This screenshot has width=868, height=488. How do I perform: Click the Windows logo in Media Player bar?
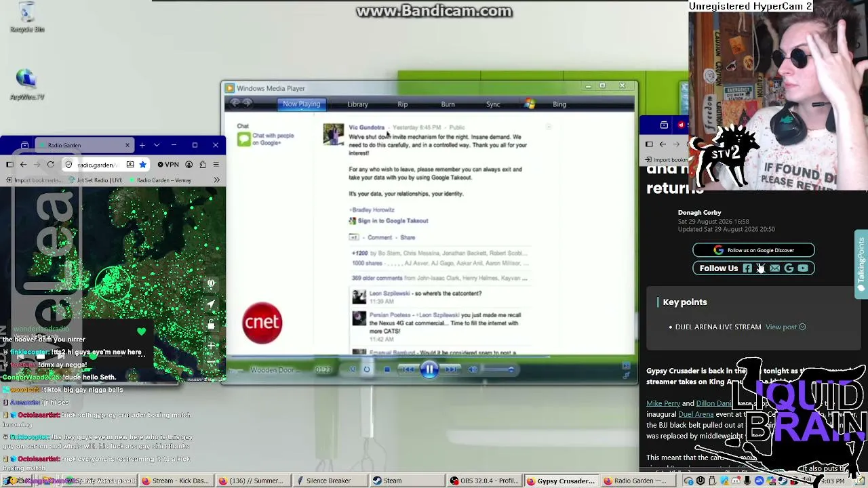click(x=530, y=104)
